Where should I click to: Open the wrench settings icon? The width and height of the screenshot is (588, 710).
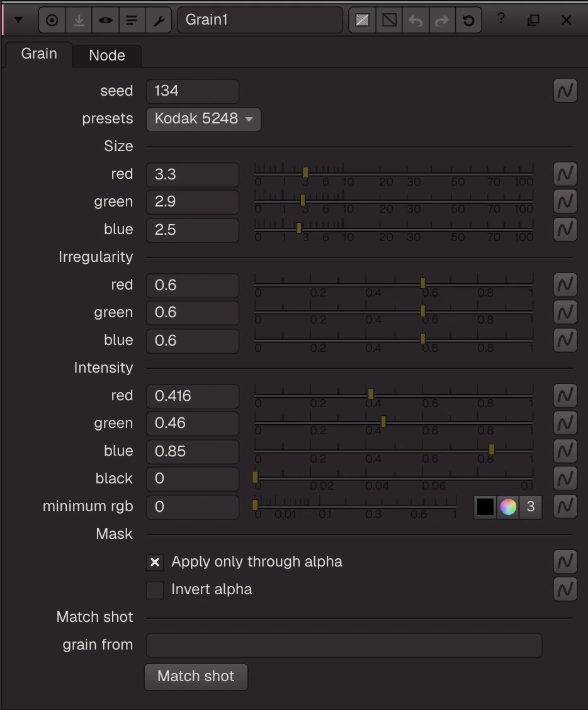pyautogui.click(x=159, y=20)
